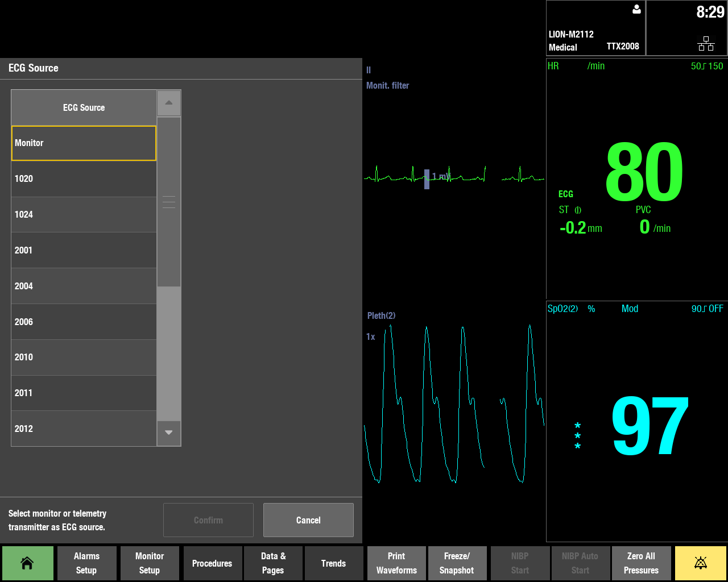728x582 pixels.
Task: Click the patient profile icon beside LION-M2112
Action: 636,9
